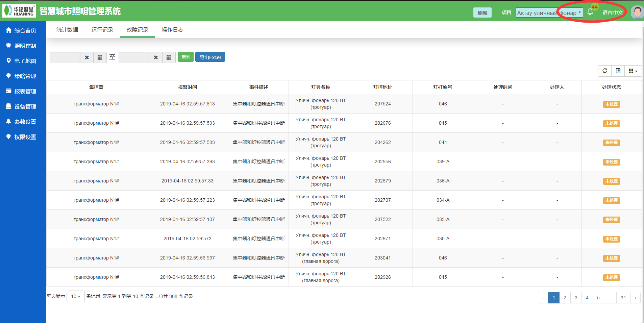
Task: Switch language via 语言:中文
Action: tap(613, 13)
